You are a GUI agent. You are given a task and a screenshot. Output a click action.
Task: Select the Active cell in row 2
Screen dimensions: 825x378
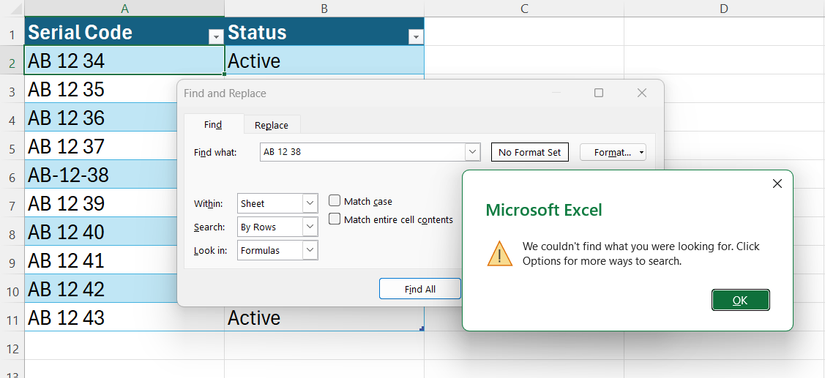point(325,61)
